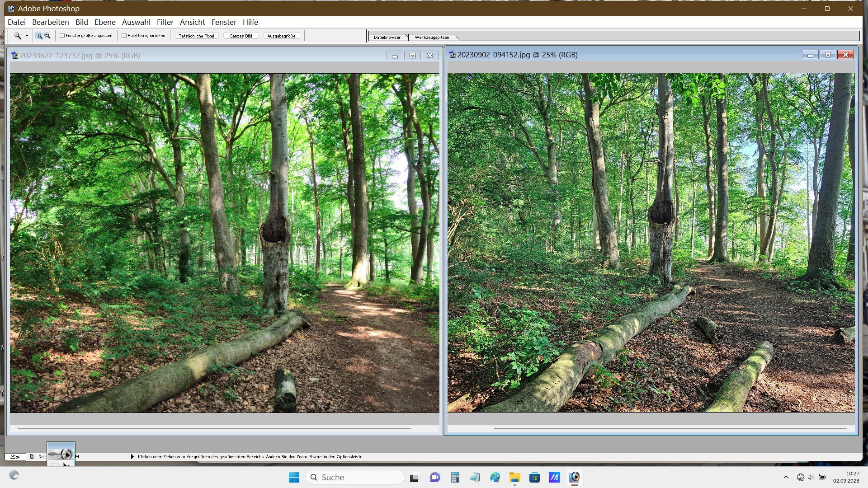This screenshot has height=488, width=868.
Task: Enable Fenstergröße anpassen checkbox
Action: pos(62,36)
